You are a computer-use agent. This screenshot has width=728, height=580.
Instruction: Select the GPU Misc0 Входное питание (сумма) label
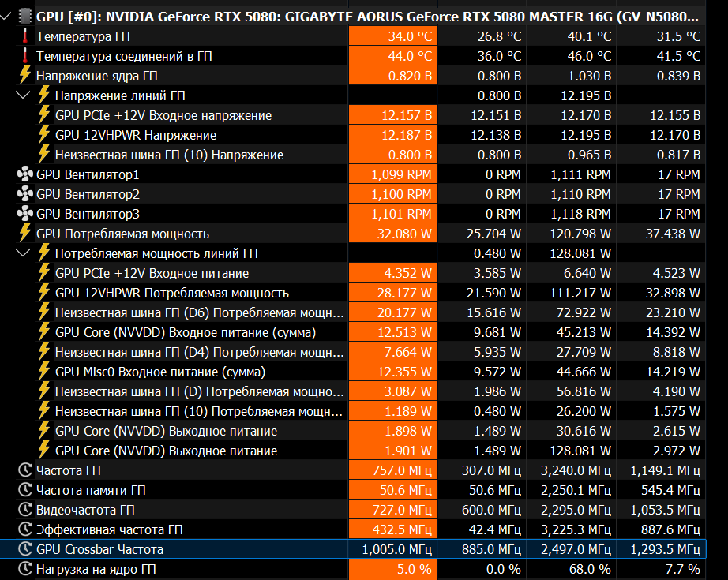[x=160, y=372]
